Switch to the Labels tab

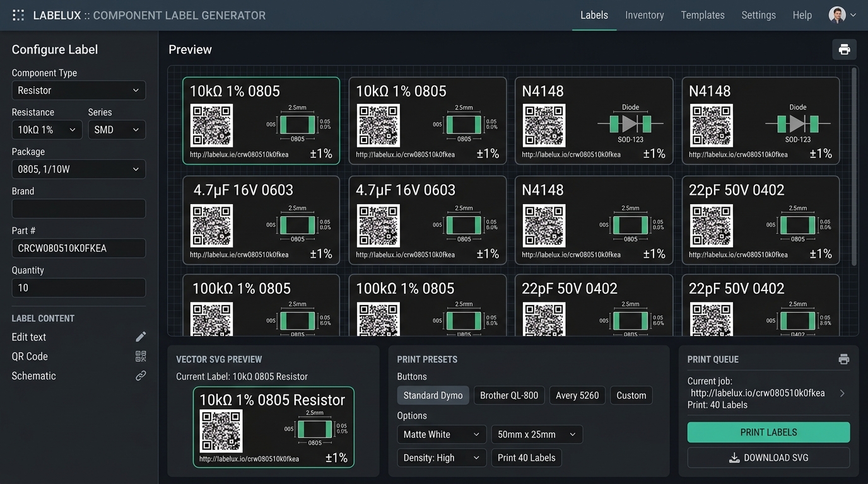coord(594,15)
